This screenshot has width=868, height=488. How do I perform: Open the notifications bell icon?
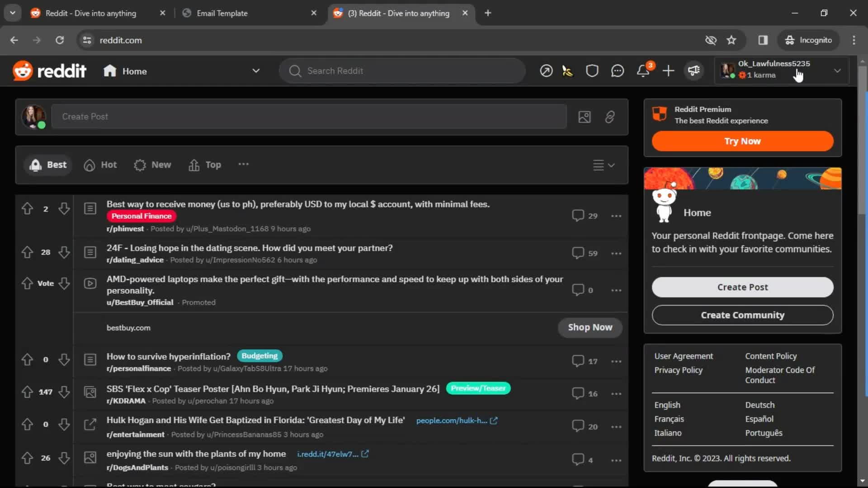point(643,71)
